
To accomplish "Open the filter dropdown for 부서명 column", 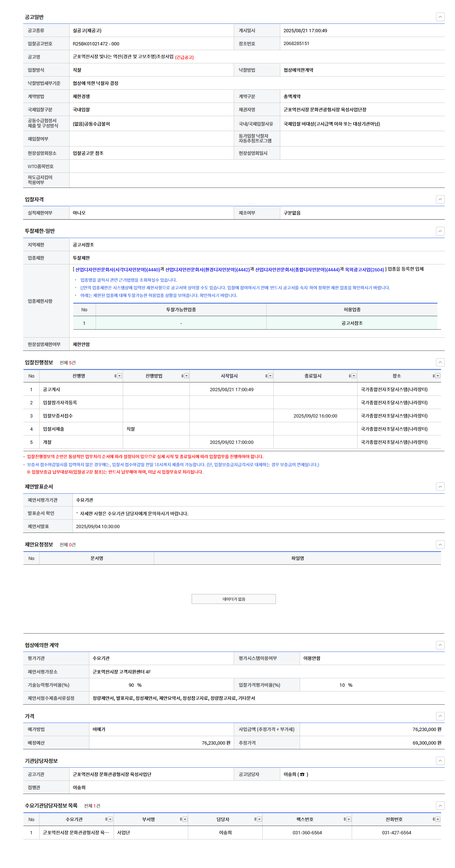I will (x=185, y=819).
